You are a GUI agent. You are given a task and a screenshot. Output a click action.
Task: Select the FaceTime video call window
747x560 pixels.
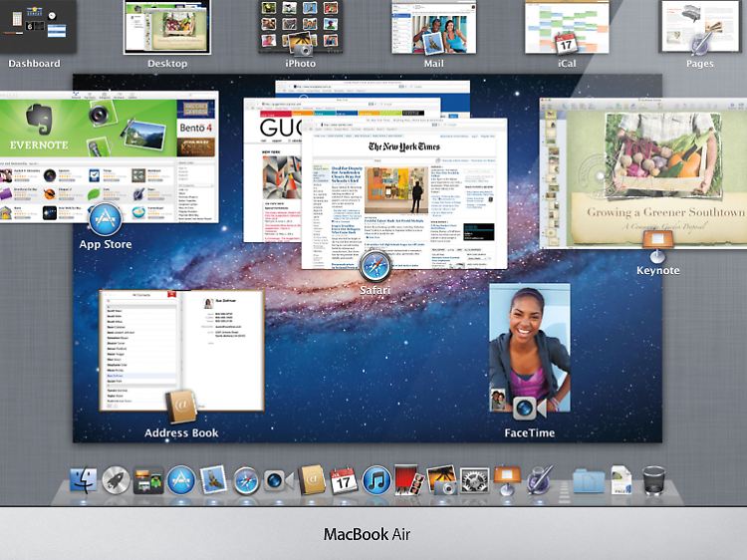coord(530,348)
